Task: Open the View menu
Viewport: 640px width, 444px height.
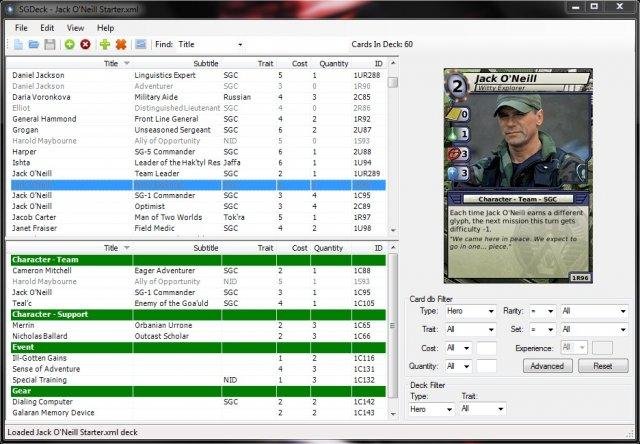Action: (76, 28)
